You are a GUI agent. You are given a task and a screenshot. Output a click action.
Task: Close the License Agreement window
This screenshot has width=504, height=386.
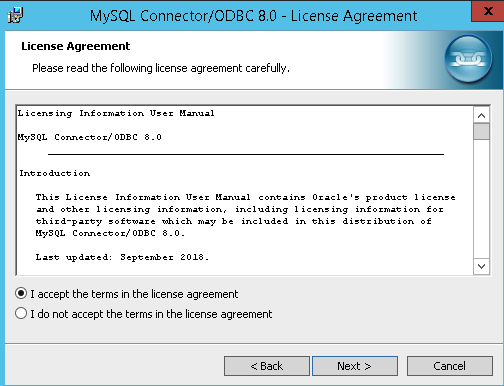coord(487,11)
